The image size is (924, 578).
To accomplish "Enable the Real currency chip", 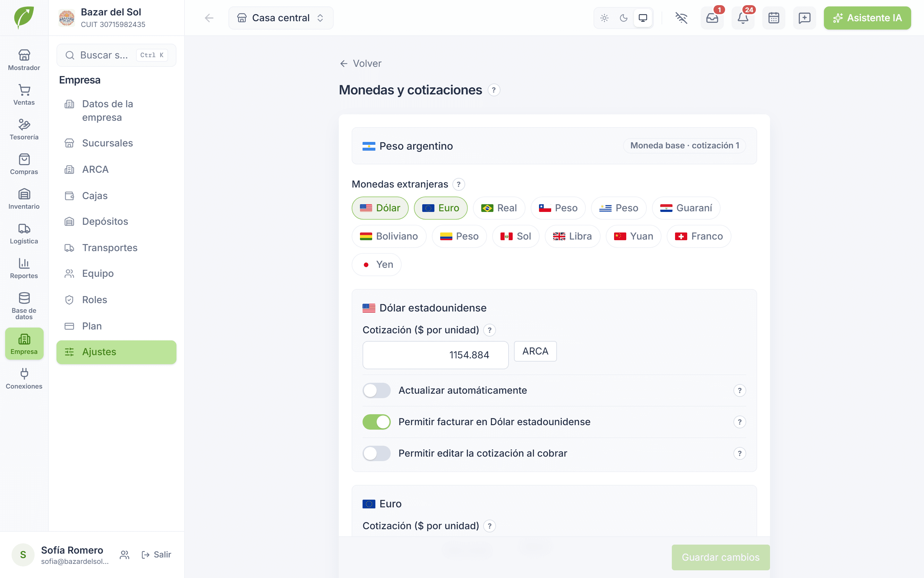I will pos(499,208).
